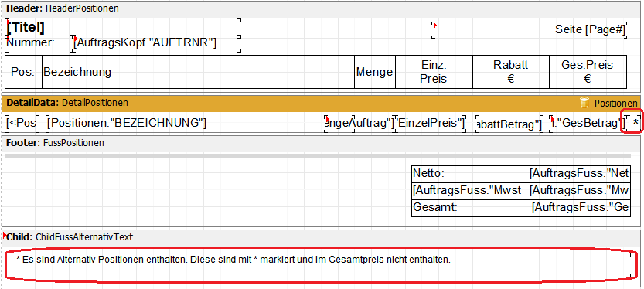Select the Child: ChildFussAlternativText band title

(x=70, y=237)
